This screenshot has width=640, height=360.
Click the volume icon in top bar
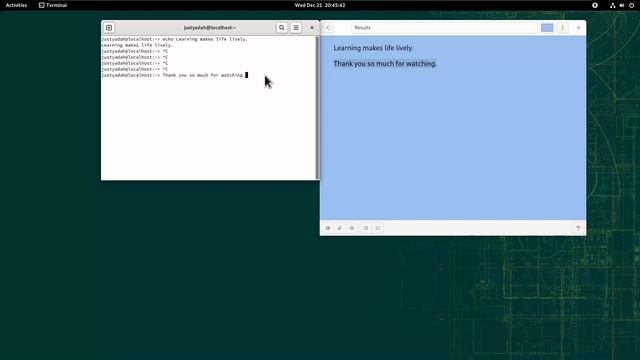(622, 5)
